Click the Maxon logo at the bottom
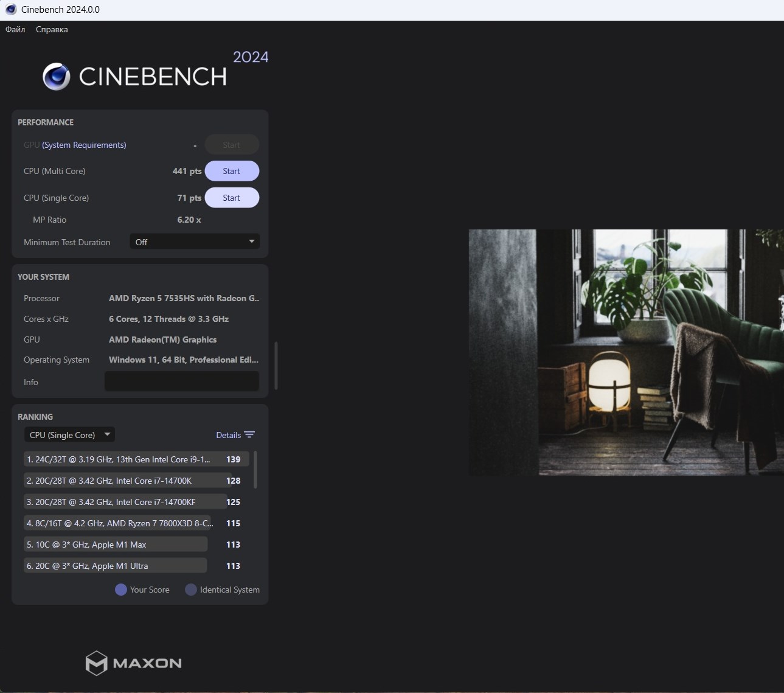 point(134,663)
